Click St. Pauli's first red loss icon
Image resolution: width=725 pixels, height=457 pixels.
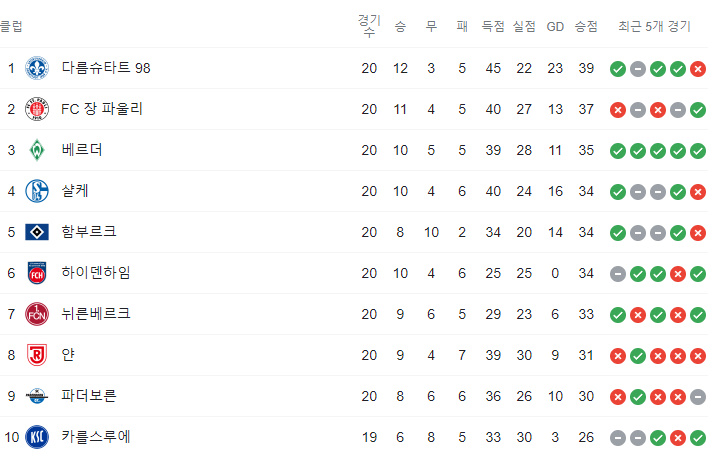point(618,110)
